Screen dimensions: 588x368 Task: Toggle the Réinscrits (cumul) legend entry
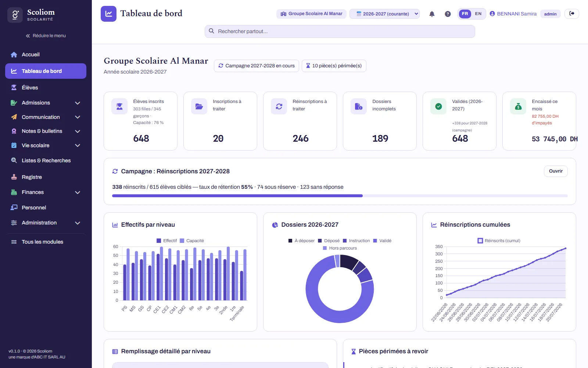499,241
